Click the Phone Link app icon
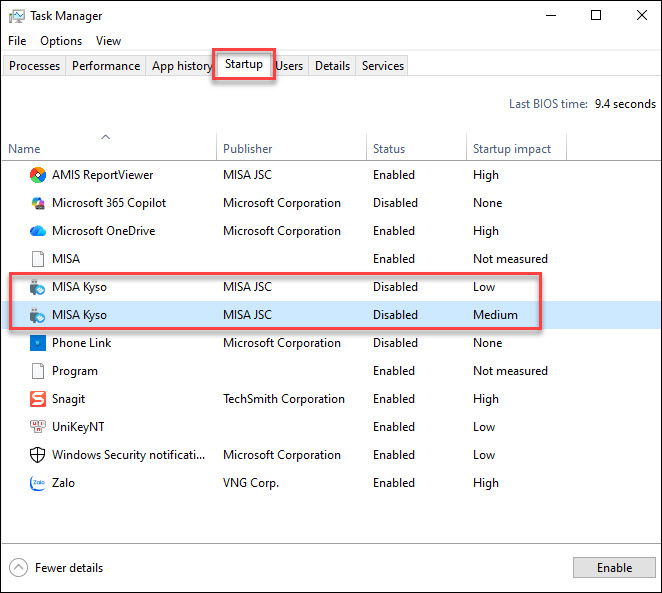Screen dimensions: 662x593 pyautogui.click(x=38, y=343)
